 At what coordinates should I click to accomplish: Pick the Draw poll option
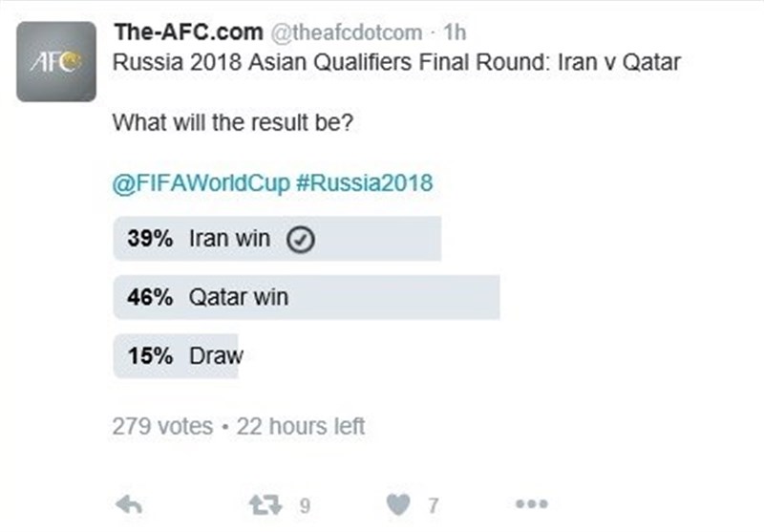click(x=217, y=355)
